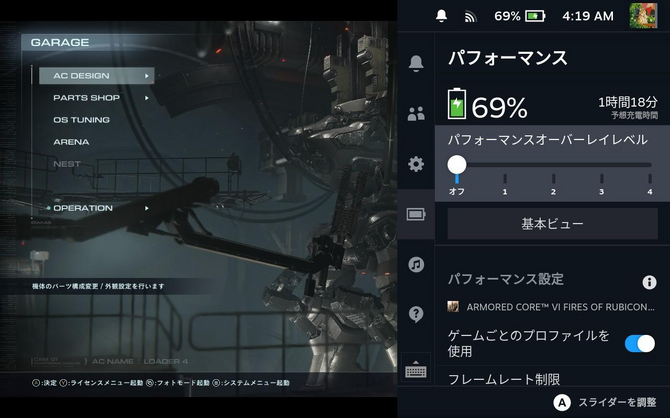The image size is (670, 418).
Task: Select NEST in the garage menu
Action: pos(67,164)
